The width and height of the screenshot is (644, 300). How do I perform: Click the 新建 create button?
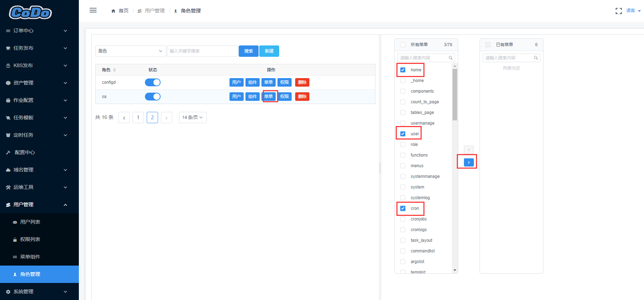click(x=269, y=51)
